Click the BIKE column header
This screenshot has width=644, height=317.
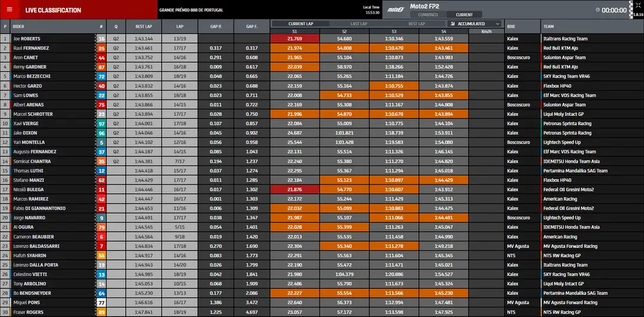coord(522,26)
